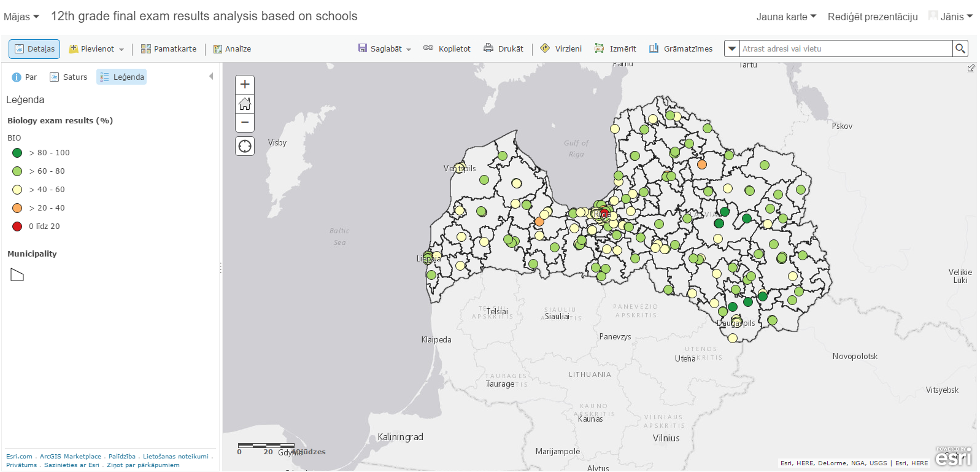Click the address search input field
The width and height of the screenshot is (980, 472).
[845, 48]
